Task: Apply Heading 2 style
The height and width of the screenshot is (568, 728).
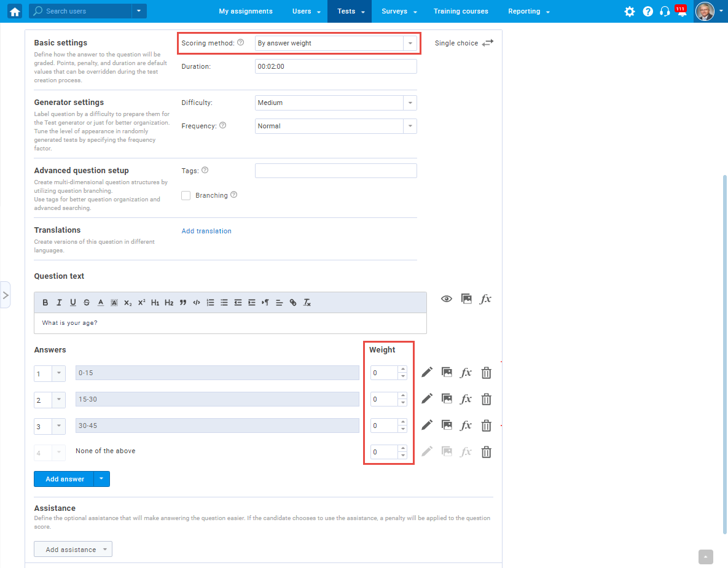Action: pos(169,303)
